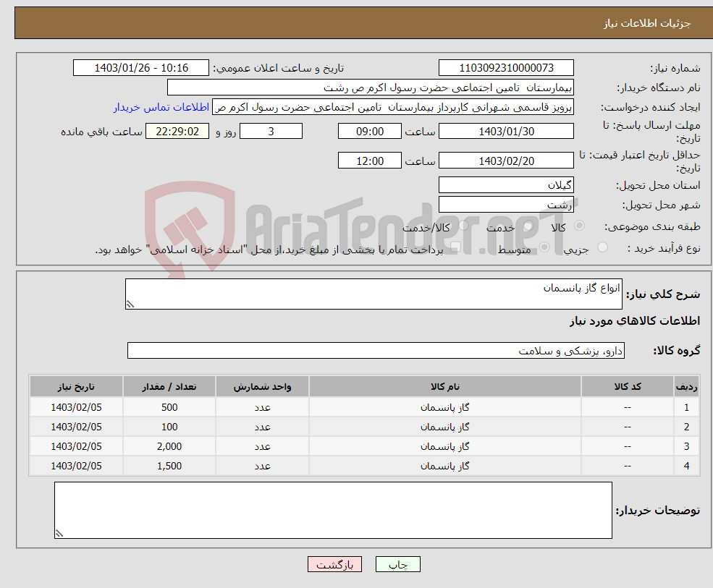Click گاز پانسمان in row 4
Screen dimensions: 713x588
pos(444,466)
